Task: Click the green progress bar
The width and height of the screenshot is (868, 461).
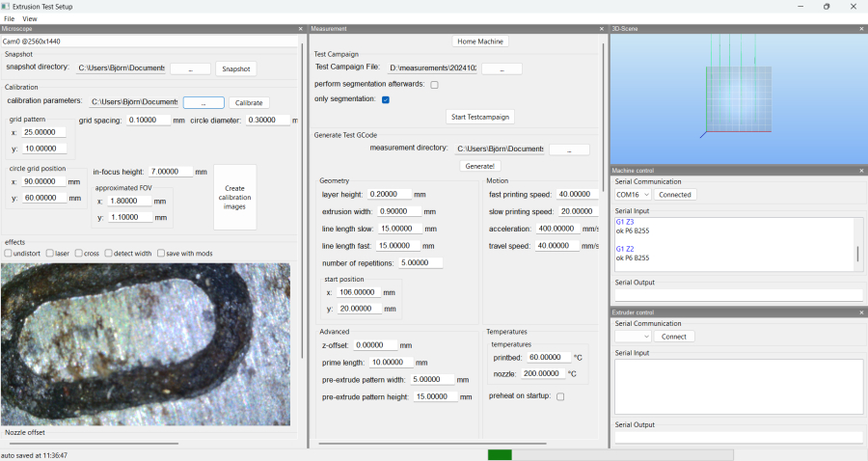Action: click(500, 454)
